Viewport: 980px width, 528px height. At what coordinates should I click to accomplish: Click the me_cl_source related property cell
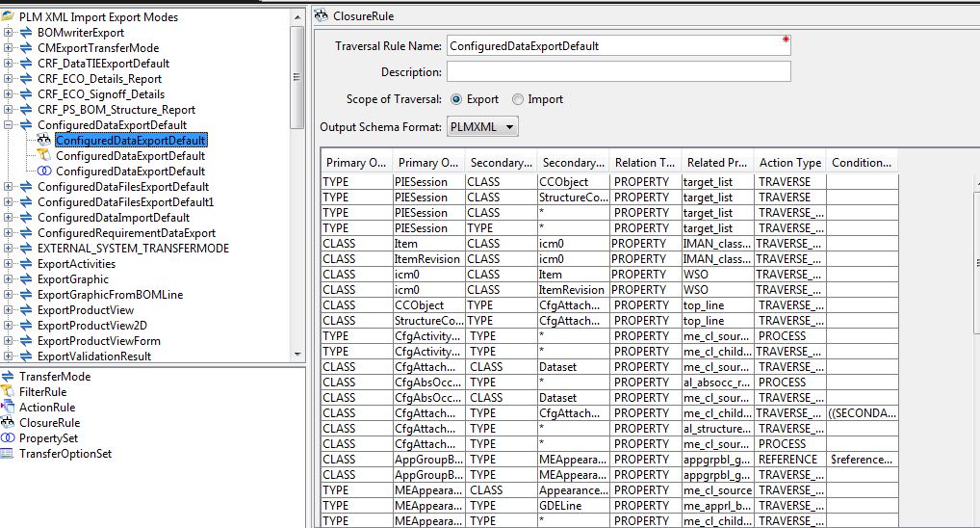coord(717,489)
